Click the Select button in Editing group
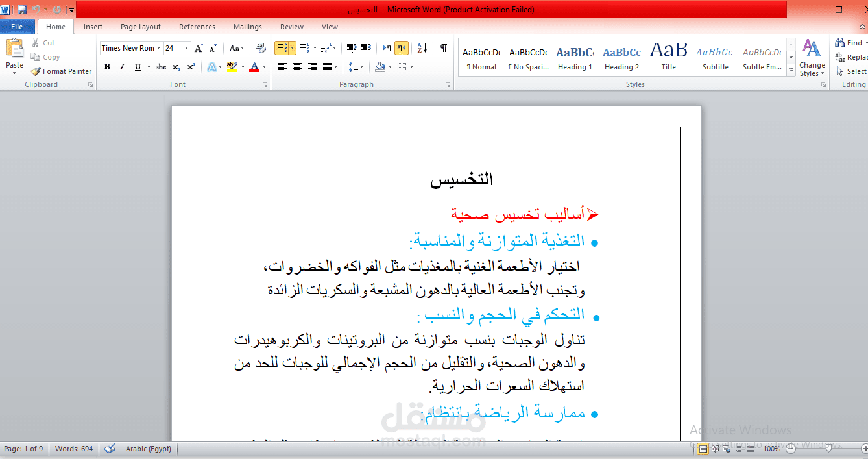 click(x=856, y=71)
